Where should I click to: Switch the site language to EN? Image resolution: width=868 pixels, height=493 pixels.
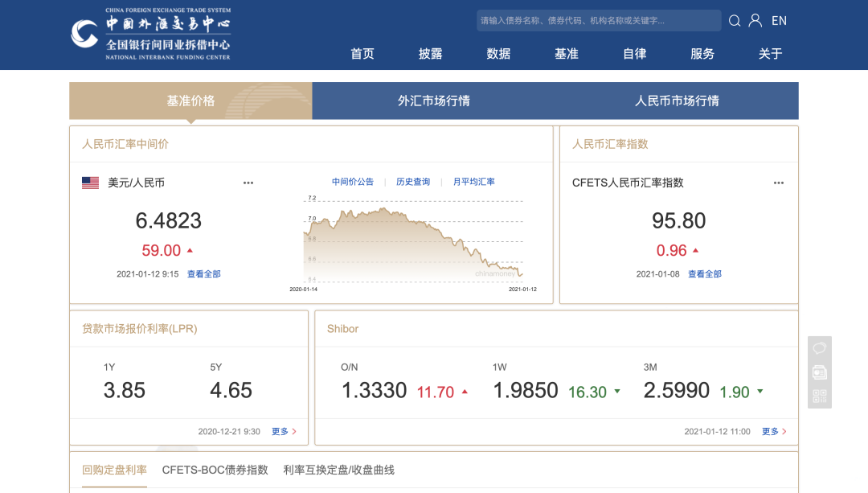tap(779, 20)
